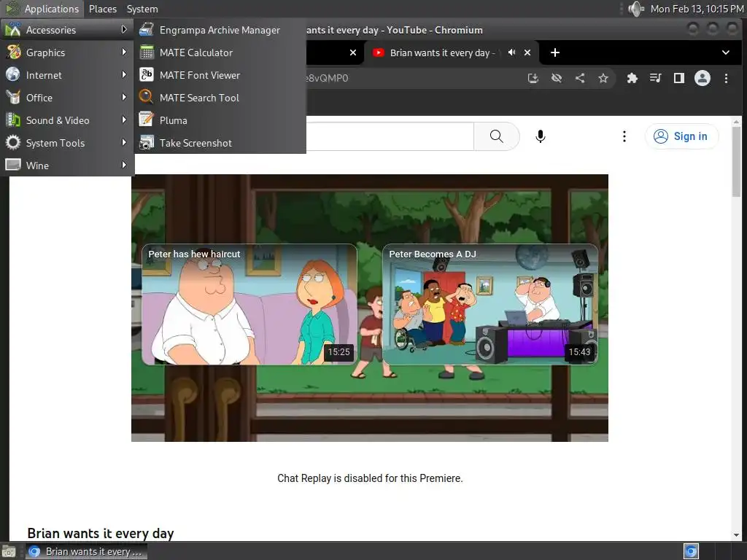Open MATE Font Viewer
This screenshot has height=560, width=747.
tap(220, 75)
